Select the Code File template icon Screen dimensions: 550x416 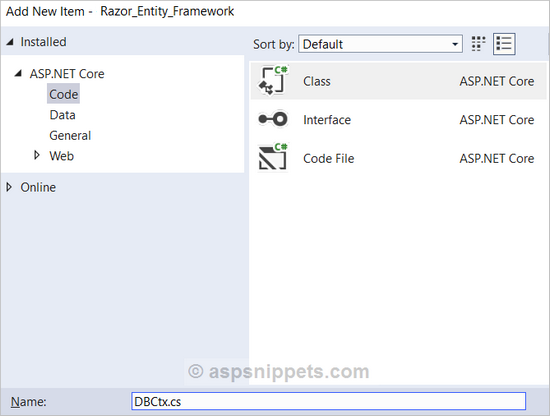[x=273, y=157]
